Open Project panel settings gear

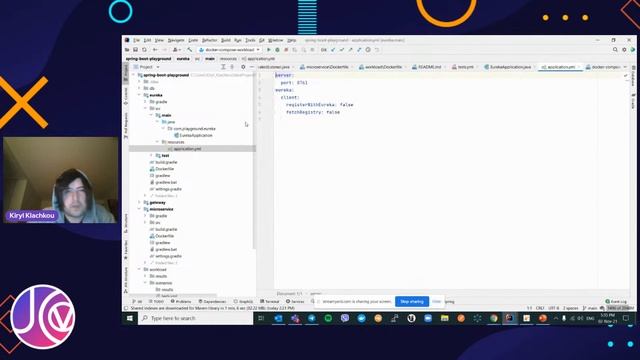coord(243,67)
